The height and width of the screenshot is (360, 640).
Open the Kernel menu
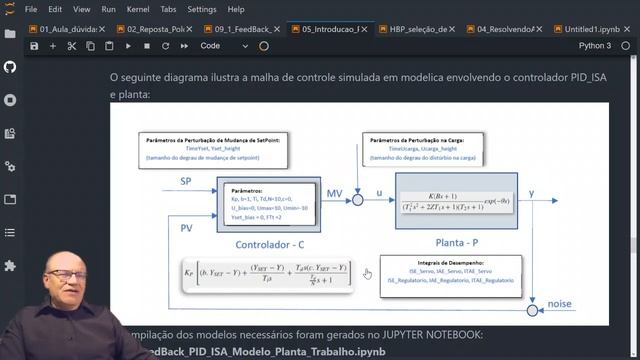point(138,9)
